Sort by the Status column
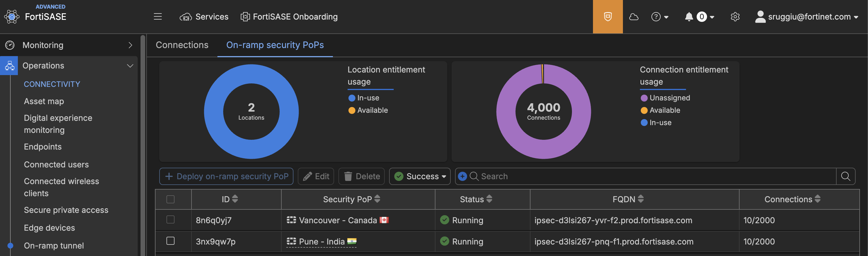 point(476,199)
